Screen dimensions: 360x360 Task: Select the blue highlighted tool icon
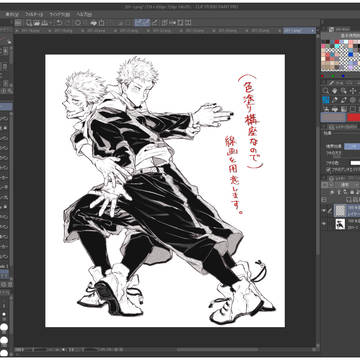pos(326,100)
